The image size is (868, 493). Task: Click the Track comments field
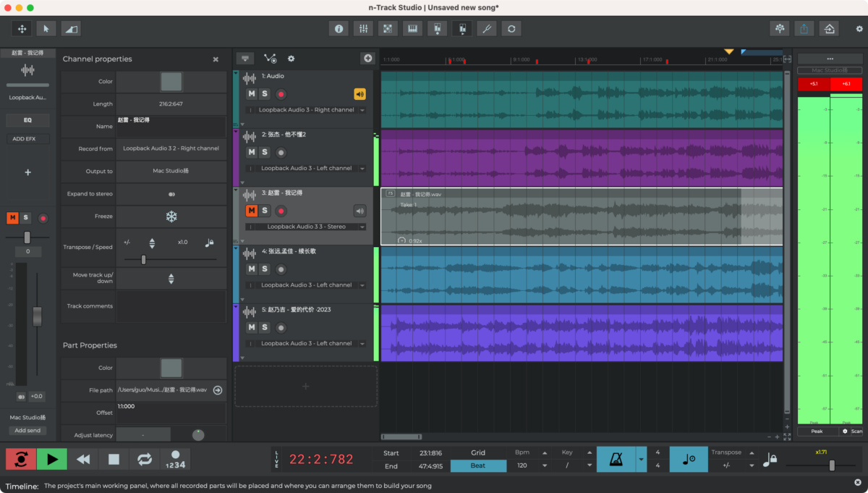[171, 306]
